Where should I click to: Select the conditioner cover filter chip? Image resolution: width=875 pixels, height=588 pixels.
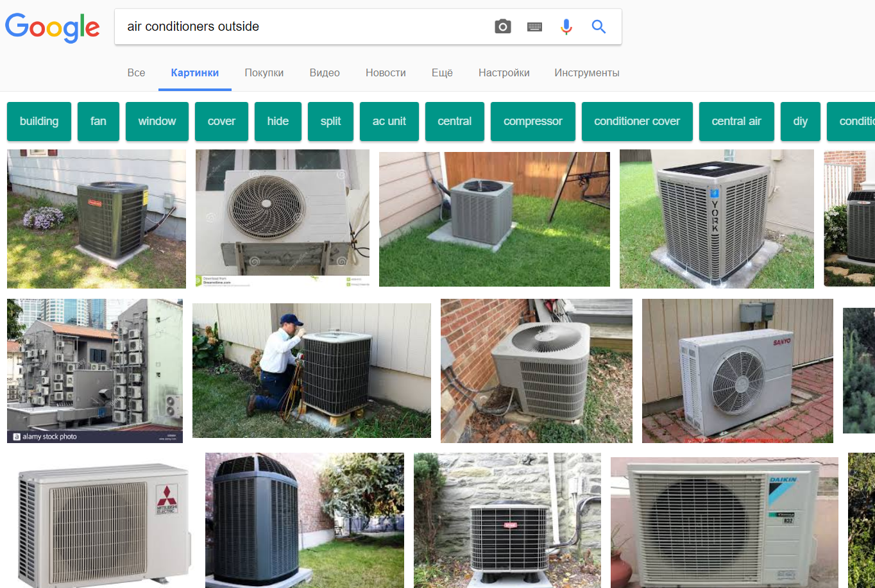click(x=637, y=121)
